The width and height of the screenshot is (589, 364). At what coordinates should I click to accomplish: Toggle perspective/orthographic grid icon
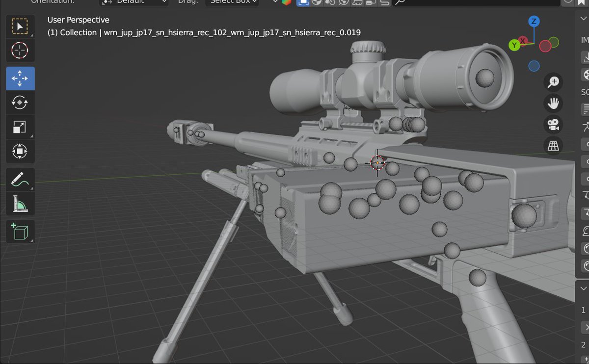click(554, 145)
